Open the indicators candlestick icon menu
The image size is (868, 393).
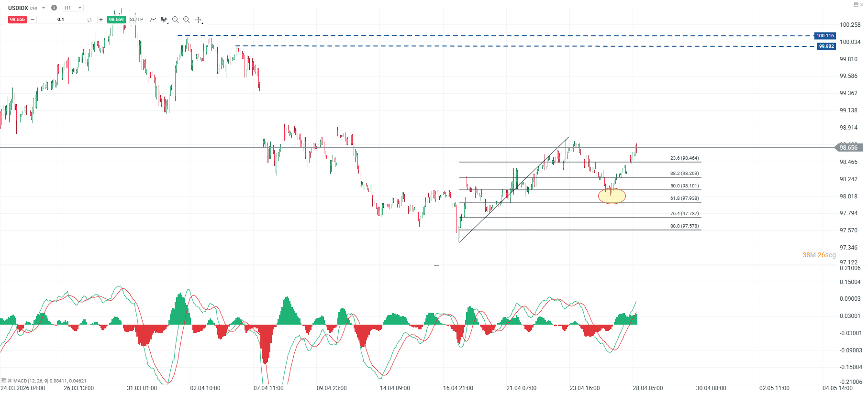(x=164, y=20)
